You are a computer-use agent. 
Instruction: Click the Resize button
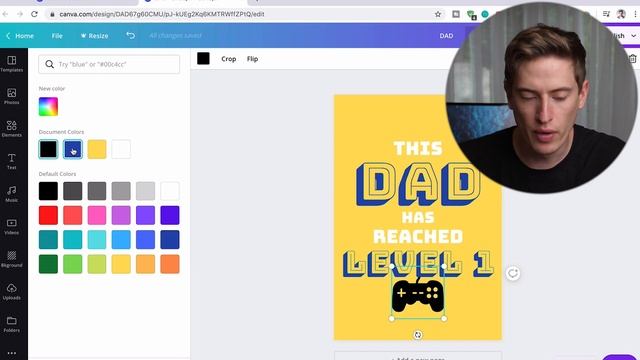tap(94, 36)
